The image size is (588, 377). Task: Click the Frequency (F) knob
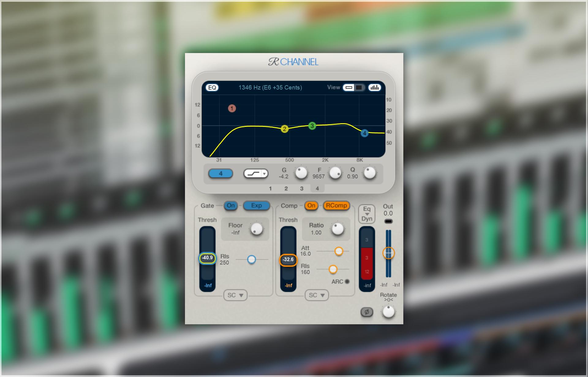click(x=335, y=173)
